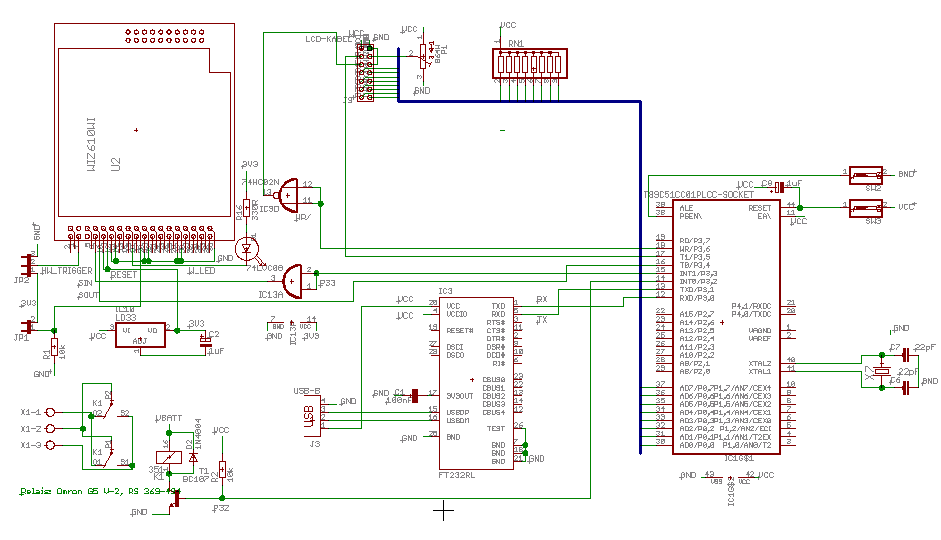Click the VBATT supply label
This screenshot has height=540, width=941.
click(169, 418)
